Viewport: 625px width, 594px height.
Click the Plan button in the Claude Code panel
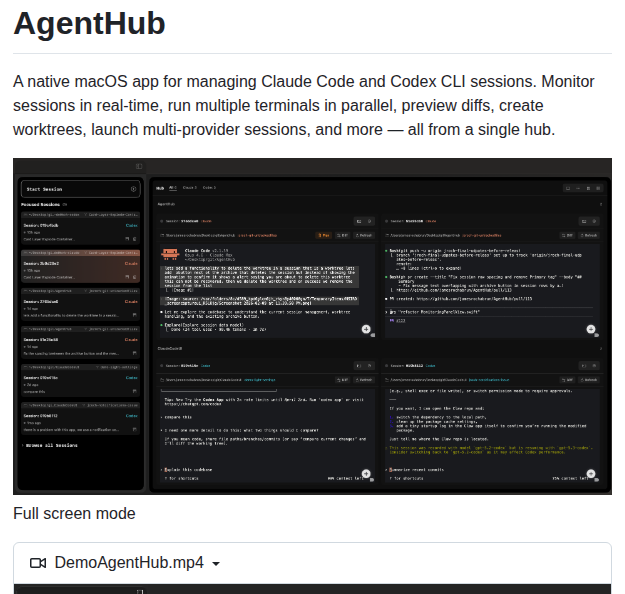[324, 235]
